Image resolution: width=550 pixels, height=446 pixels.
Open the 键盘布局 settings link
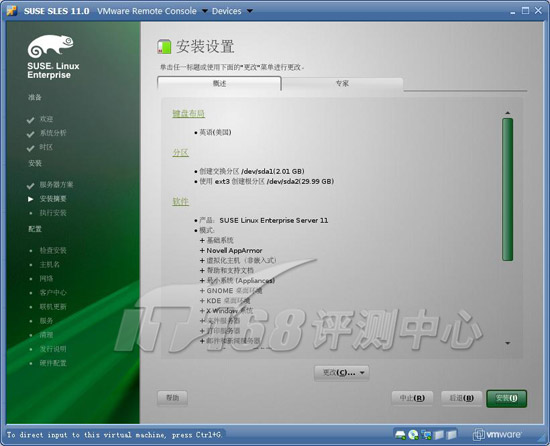[188, 114]
